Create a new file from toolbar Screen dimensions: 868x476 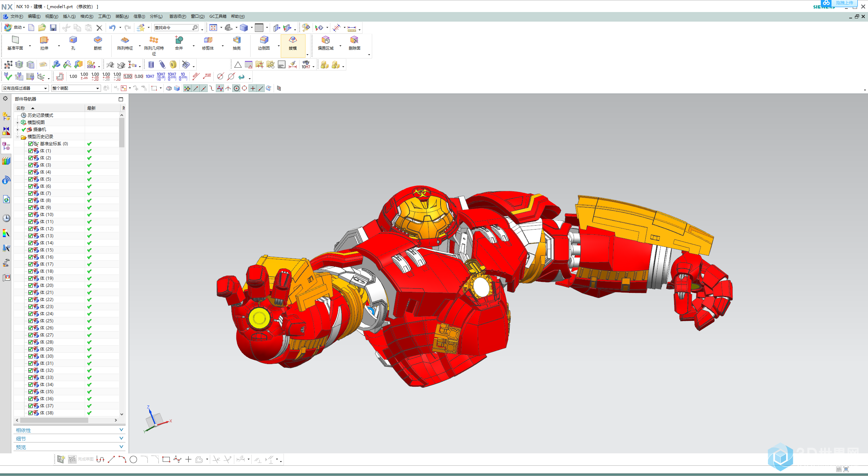31,28
